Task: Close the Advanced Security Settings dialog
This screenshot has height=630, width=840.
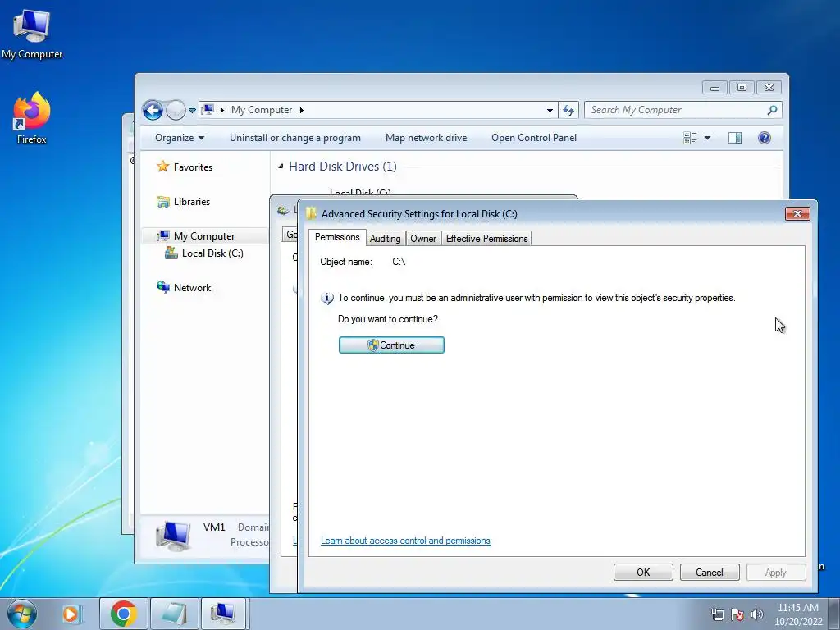Action: tap(797, 214)
